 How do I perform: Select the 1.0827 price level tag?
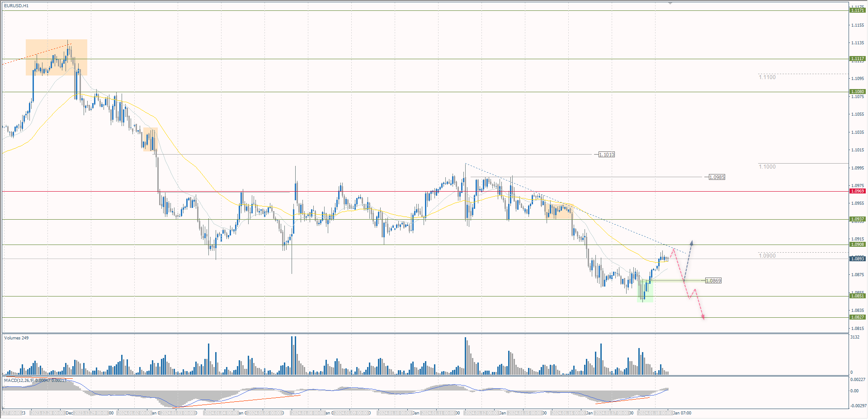[858, 317]
